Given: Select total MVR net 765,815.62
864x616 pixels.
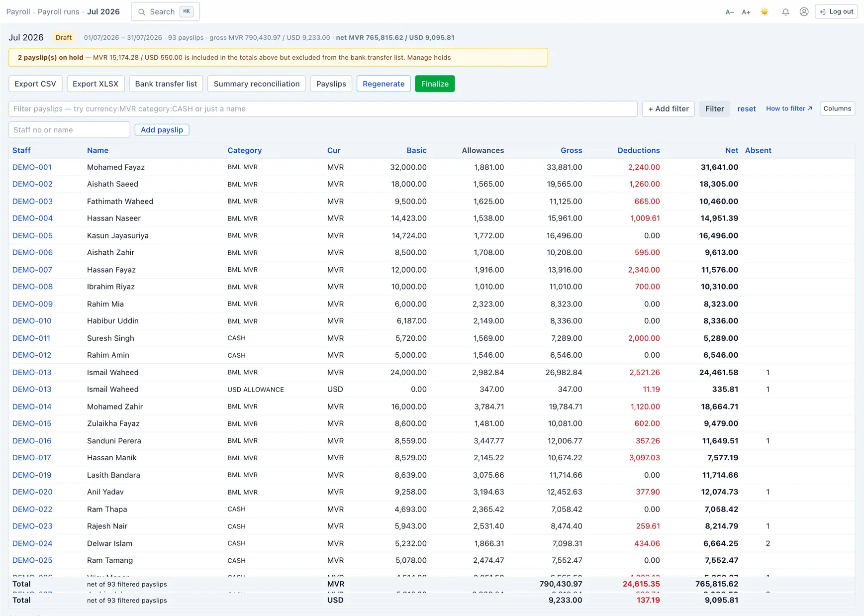Looking at the screenshot, I should [717, 584].
